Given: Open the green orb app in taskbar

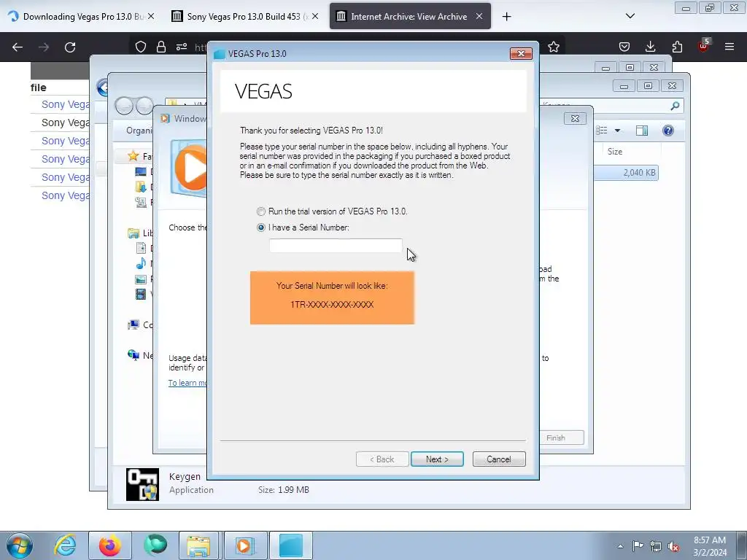Looking at the screenshot, I should [155, 545].
